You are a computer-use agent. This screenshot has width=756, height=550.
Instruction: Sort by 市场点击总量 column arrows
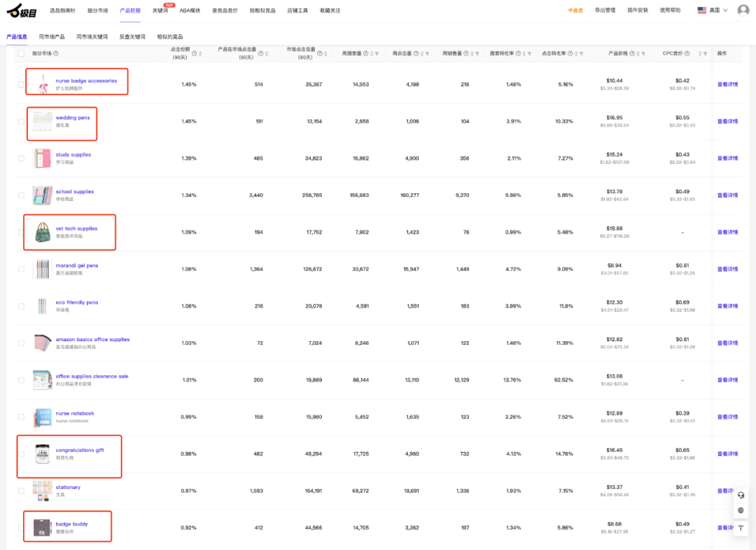tap(326, 53)
